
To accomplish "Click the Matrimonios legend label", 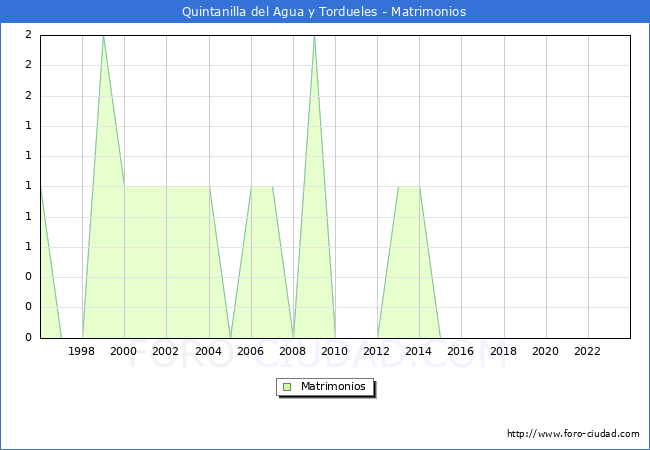I will 333,386.
